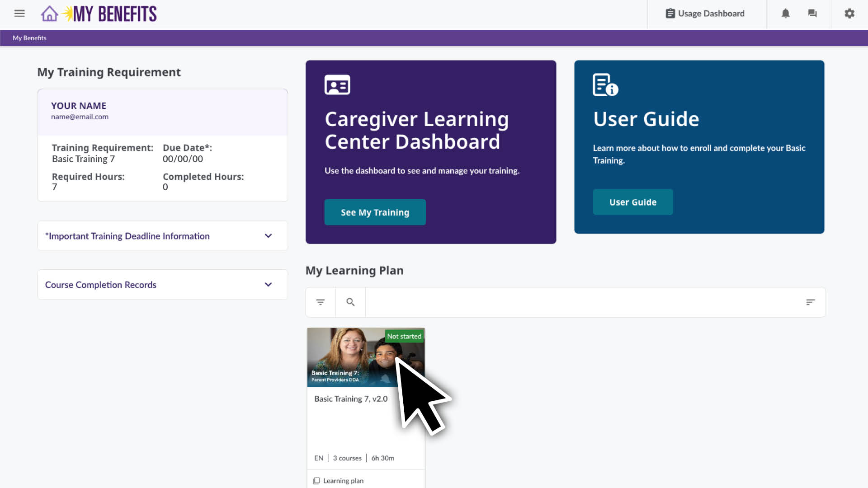Screen dimensions: 868x488
Task: Open the settings gear
Action: click(849, 14)
